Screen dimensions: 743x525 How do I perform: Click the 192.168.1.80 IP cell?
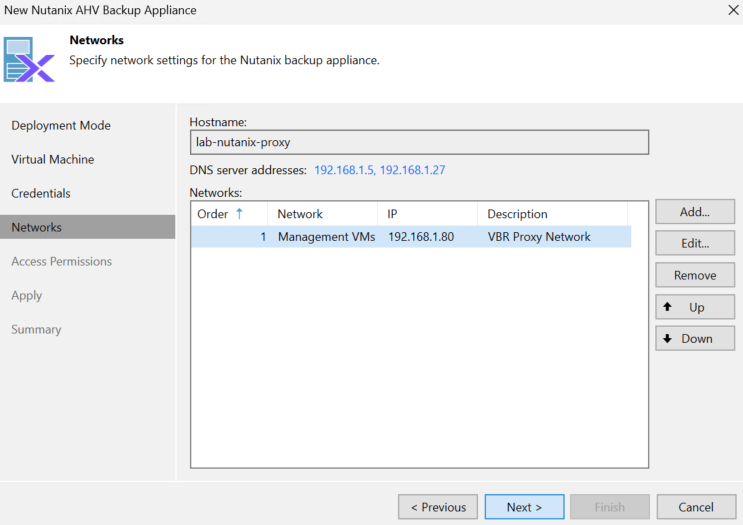point(421,236)
